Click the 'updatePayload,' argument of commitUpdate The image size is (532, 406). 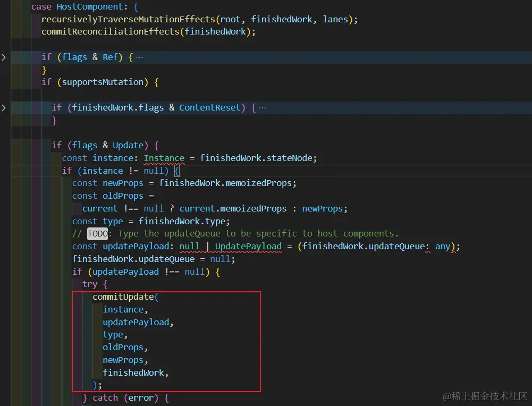(138, 322)
